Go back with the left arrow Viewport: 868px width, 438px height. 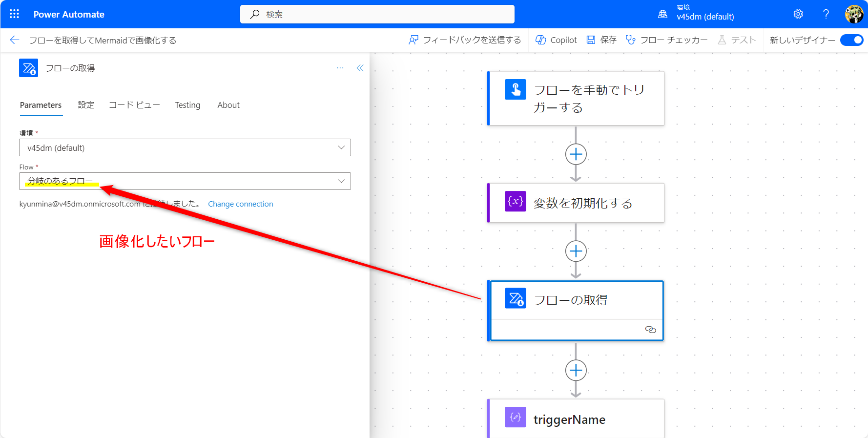point(15,40)
